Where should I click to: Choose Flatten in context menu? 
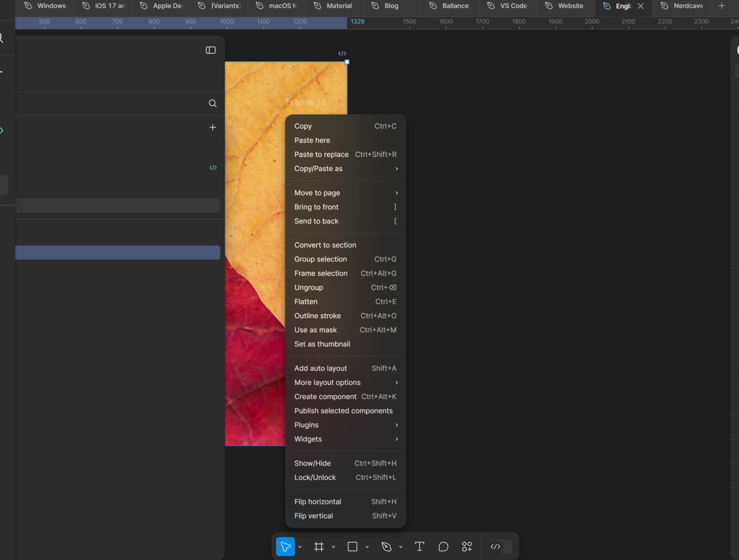(345, 302)
